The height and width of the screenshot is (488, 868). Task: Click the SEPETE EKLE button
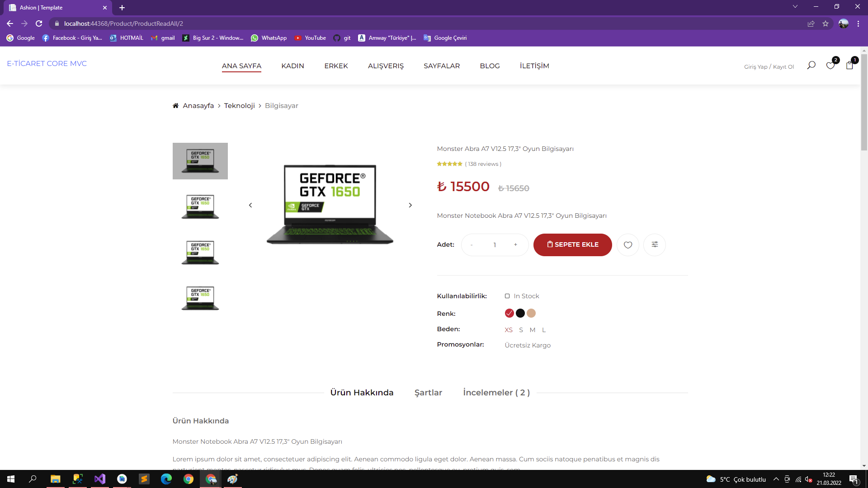(x=572, y=245)
